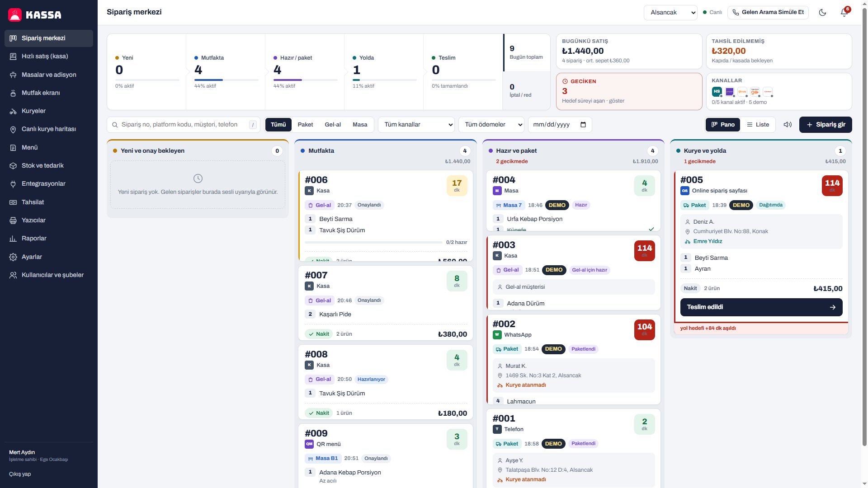This screenshot has height=488, width=868.
Task: Open order card #007
Action: [386, 303]
